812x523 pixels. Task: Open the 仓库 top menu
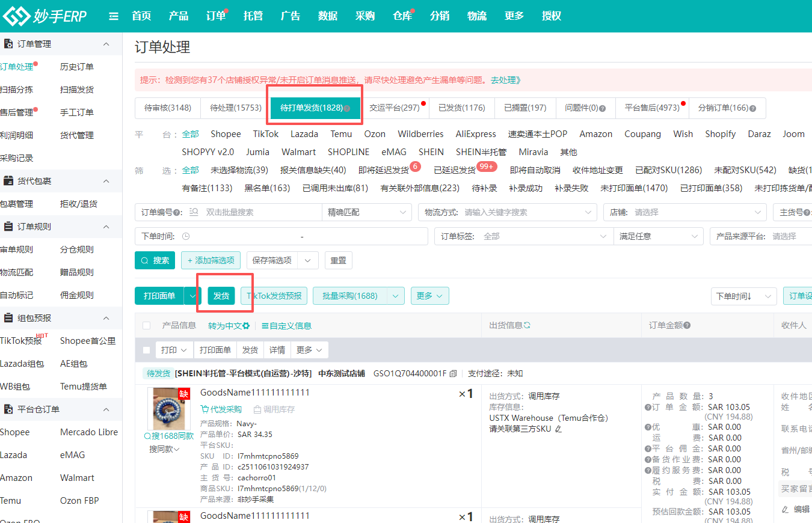[x=402, y=16]
